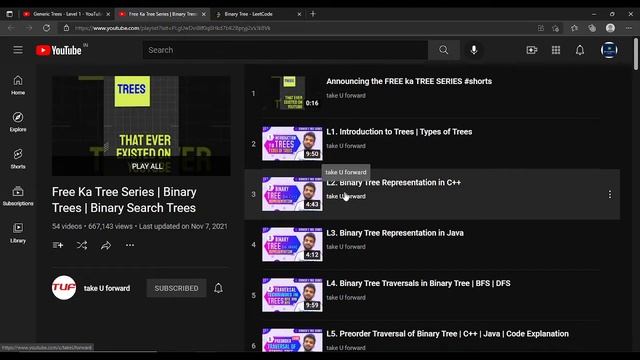The width and height of the screenshot is (640, 360).
Task: Click the 9:59 Traversal Techniques thumbnail
Action: pyautogui.click(x=292, y=295)
